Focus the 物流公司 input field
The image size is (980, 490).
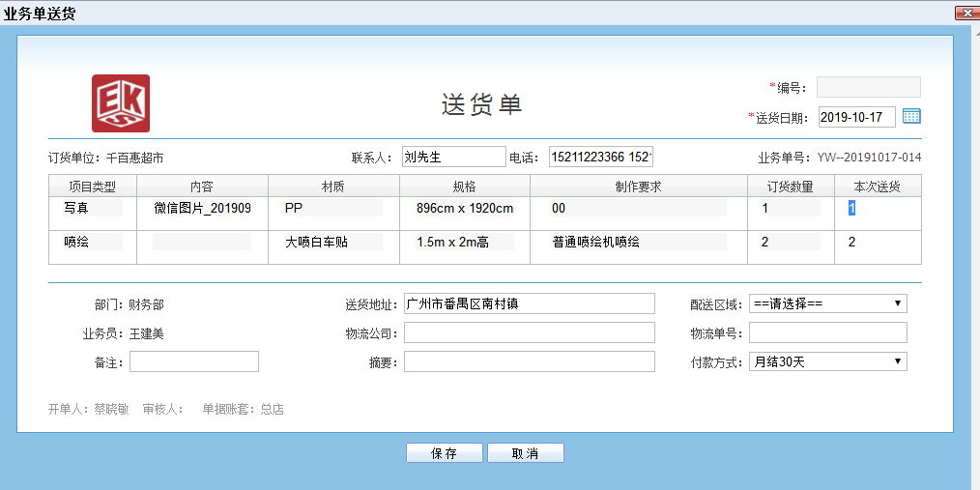coord(529,332)
